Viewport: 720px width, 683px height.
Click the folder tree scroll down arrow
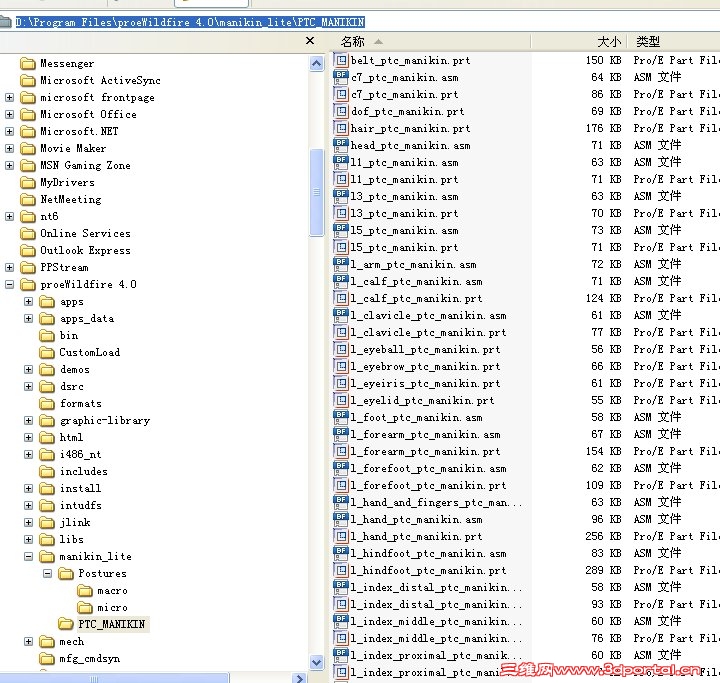click(x=316, y=662)
